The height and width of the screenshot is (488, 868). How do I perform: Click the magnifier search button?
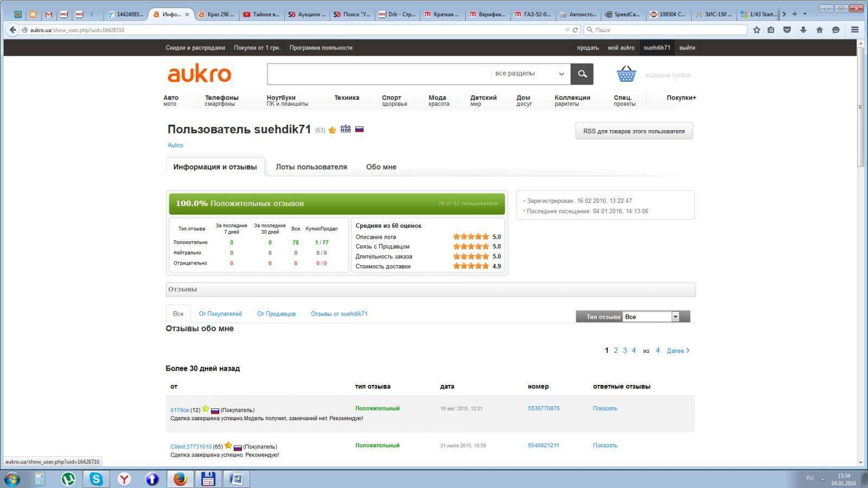click(x=582, y=74)
